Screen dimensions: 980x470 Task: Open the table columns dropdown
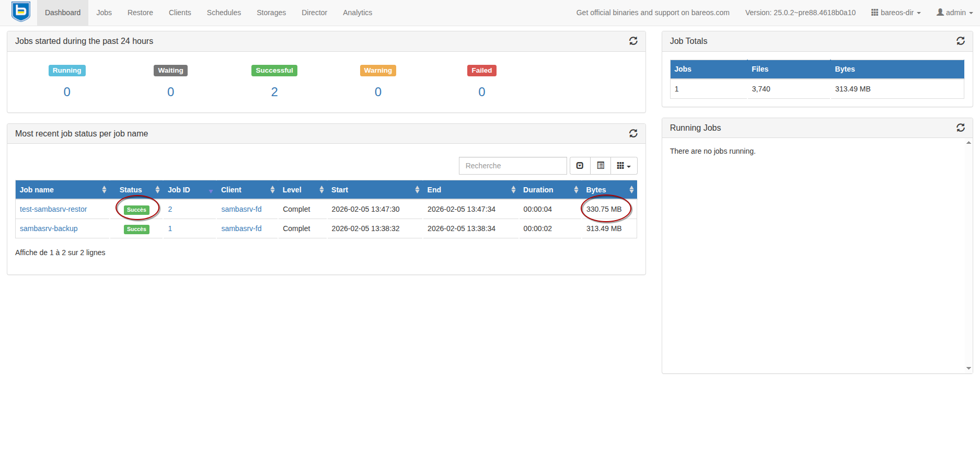point(624,166)
